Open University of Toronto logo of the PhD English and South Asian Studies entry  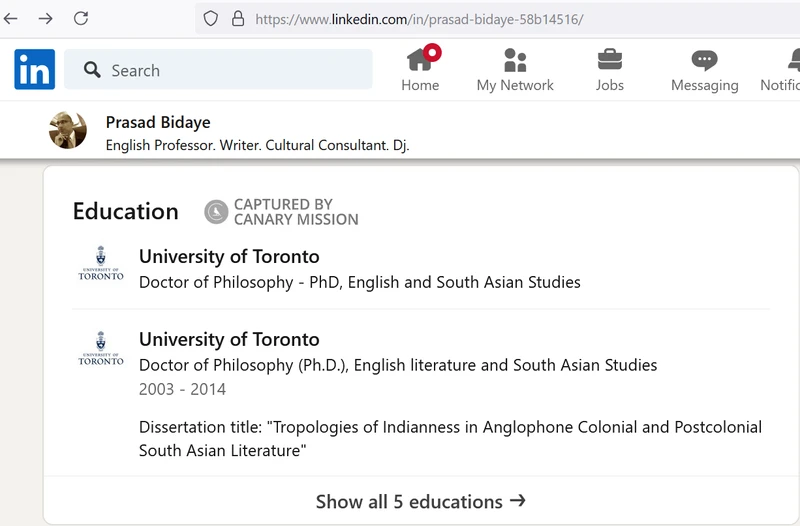click(101, 263)
